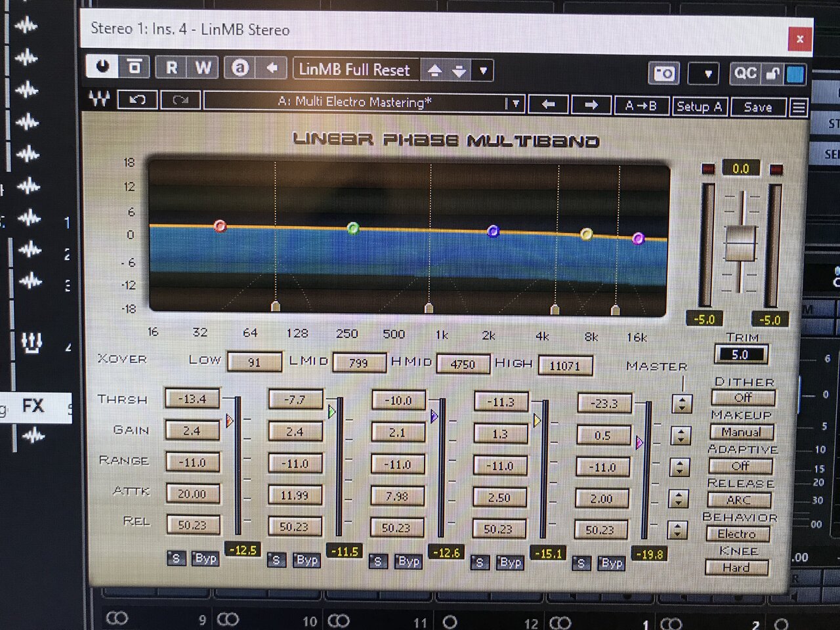Viewport: 840px width, 630px height.
Task: Open the preset management dropdown arrow
Action: [484, 71]
